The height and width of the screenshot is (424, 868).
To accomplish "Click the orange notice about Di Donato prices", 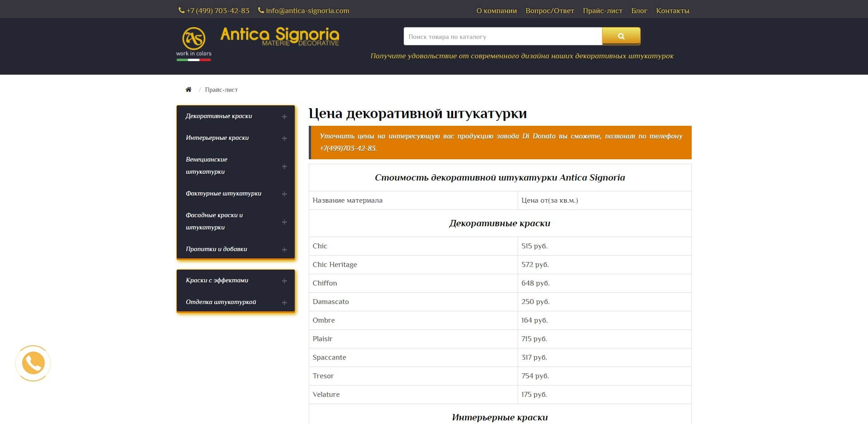I will point(500,142).
